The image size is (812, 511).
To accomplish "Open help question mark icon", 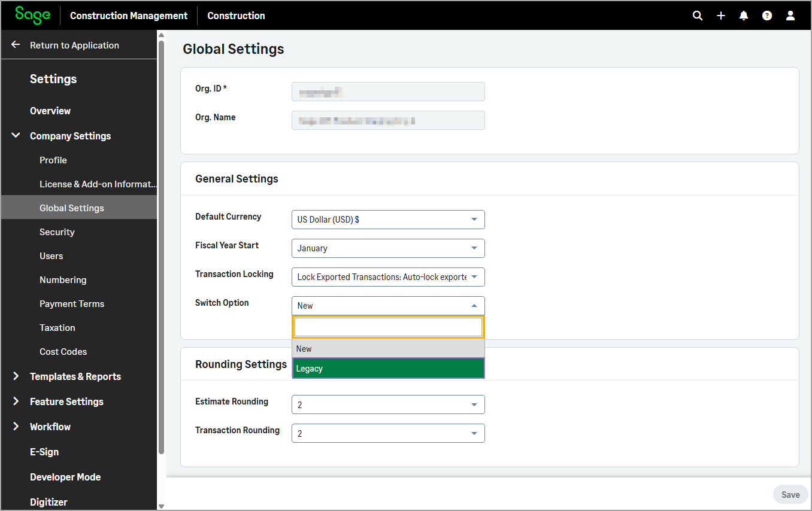I will point(767,16).
